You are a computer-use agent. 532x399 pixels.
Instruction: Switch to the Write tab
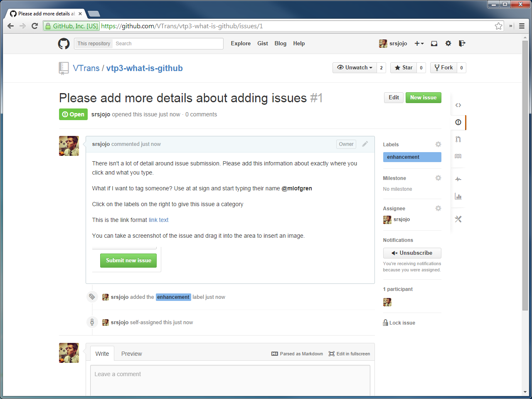[102, 354]
